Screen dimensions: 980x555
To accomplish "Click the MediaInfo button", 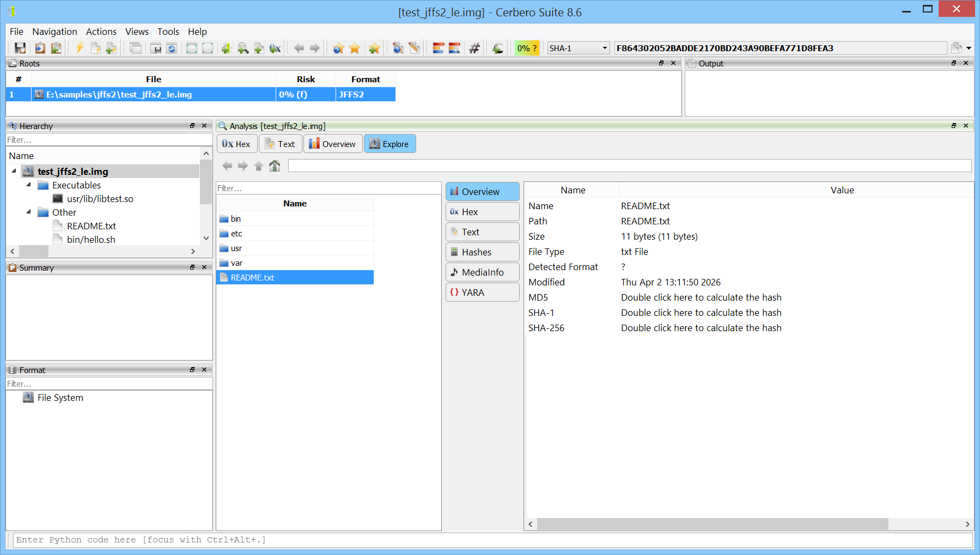I will (482, 272).
